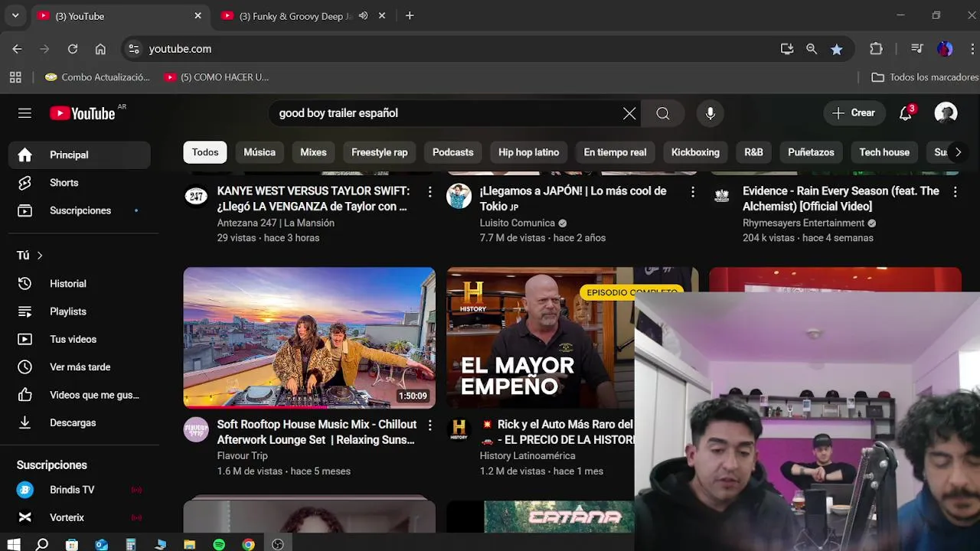Open Chrome extensions puzzle icon
This screenshot has height=551, width=980.
click(877, 49)
